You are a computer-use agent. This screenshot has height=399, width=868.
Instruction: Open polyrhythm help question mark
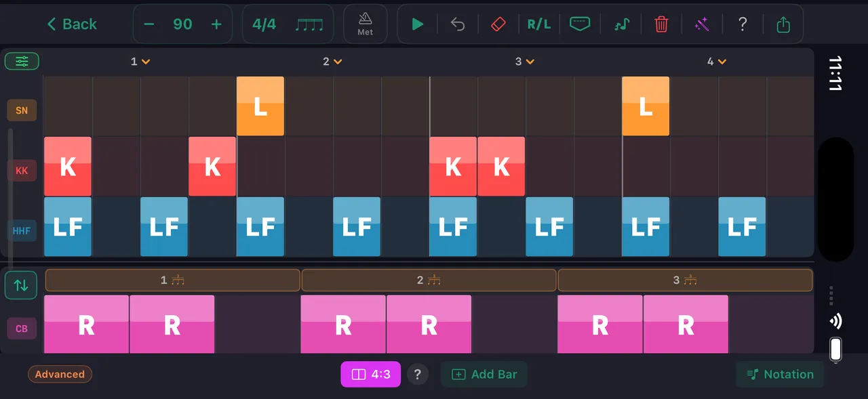[418, 374]
